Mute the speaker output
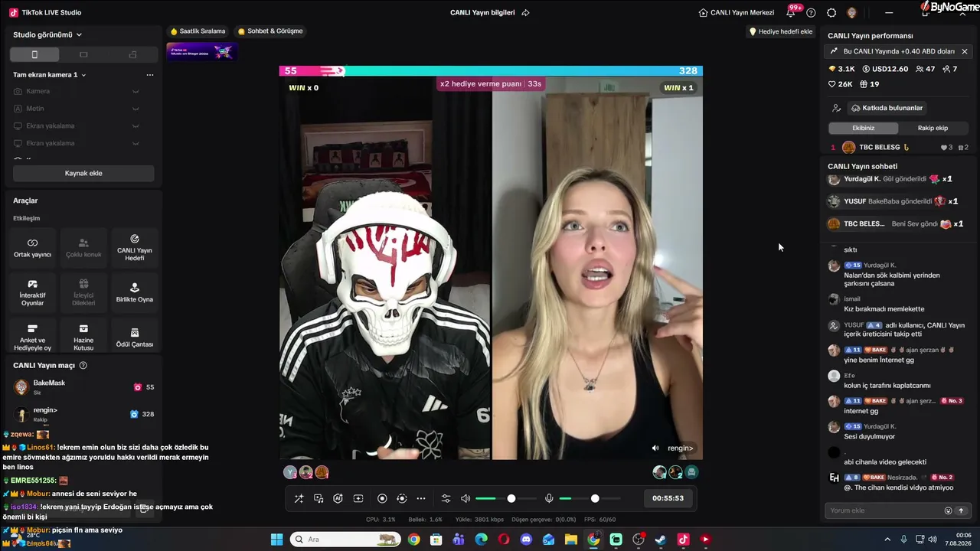 465,498
